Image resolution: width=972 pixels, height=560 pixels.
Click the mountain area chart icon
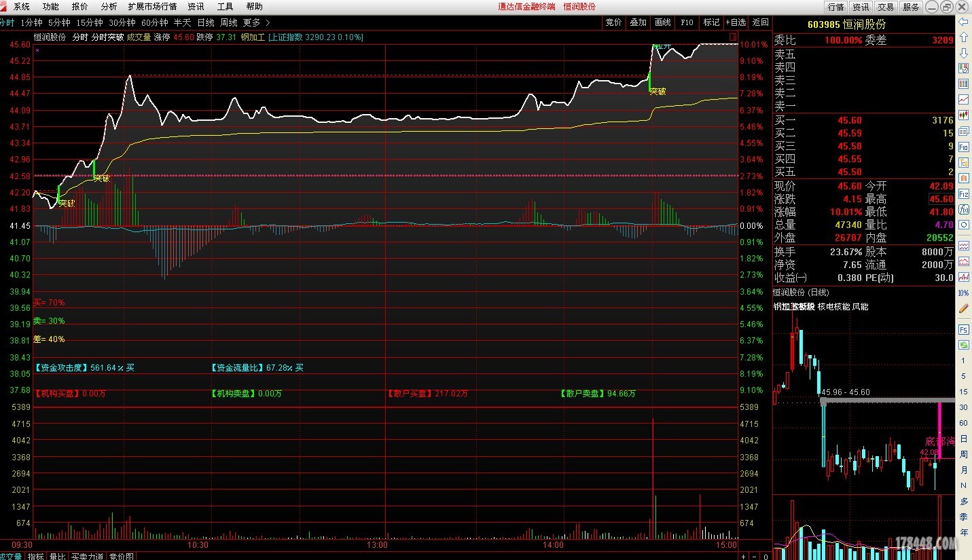pos(963,261)
